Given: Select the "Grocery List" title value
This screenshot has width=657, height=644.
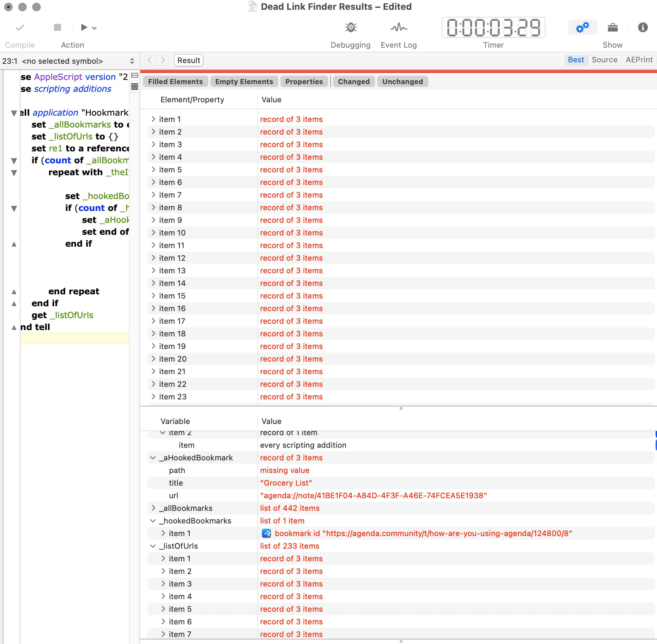Looking at the screenshot, I should tap(286, 483).
